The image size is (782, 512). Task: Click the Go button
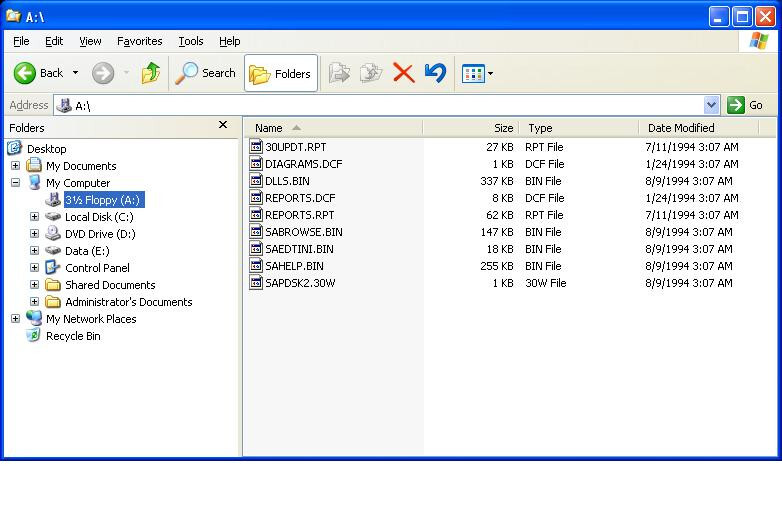pos(745,105)
